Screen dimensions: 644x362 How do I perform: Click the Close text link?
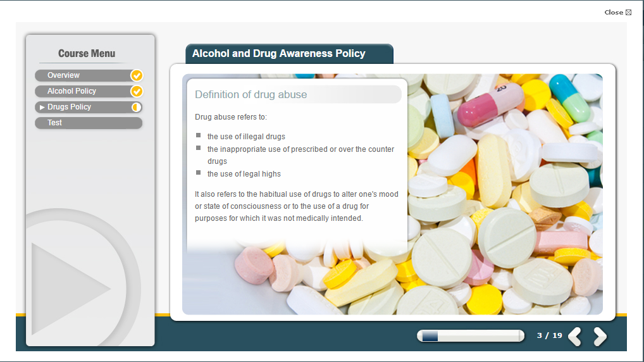pyautogui.click(x=614, y=12)
